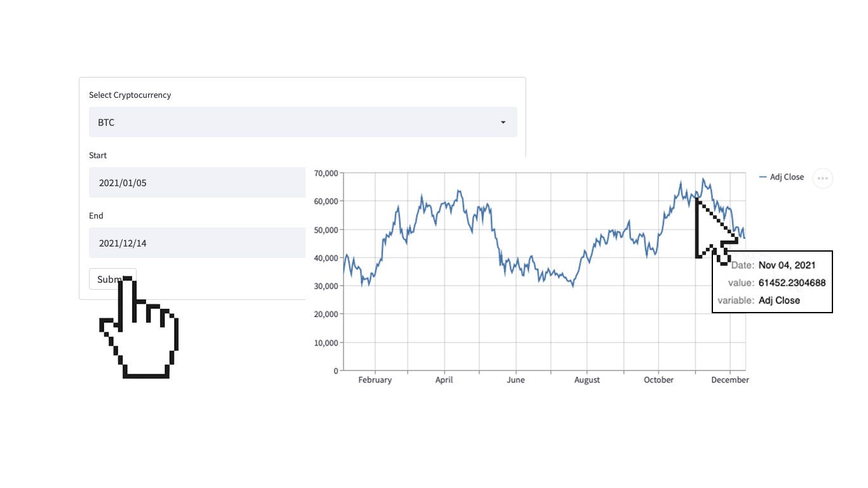Image resolution: width=868 pixels, height=488 pixels.
Task: Click the April label on x-axis
Action: click(x=444, y=380)
